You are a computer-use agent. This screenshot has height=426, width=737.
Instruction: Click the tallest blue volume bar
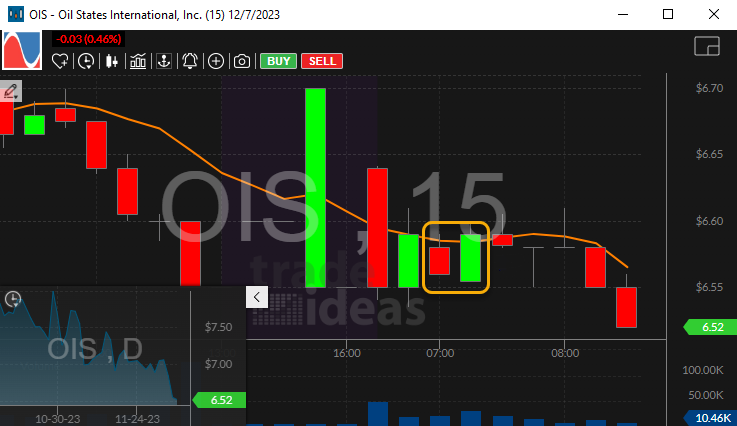click(378, 414)
